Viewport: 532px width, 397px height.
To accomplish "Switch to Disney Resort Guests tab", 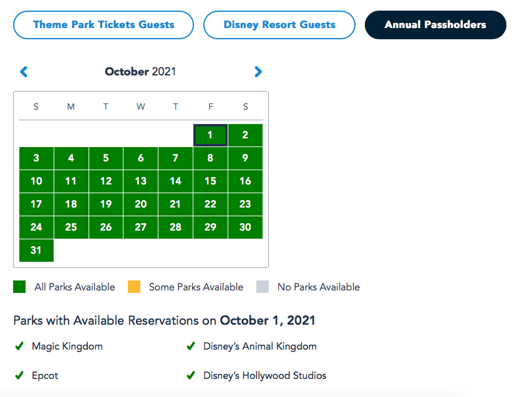I will click(279, 25).
